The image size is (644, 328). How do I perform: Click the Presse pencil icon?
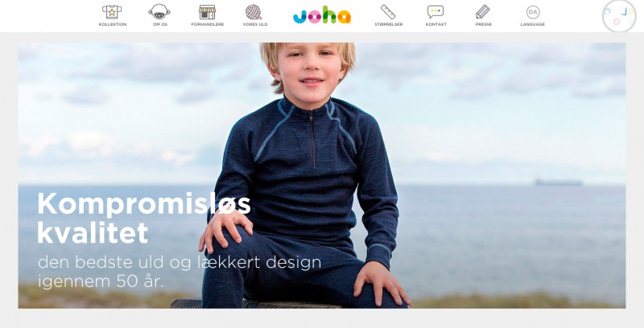tap(483, 12)
